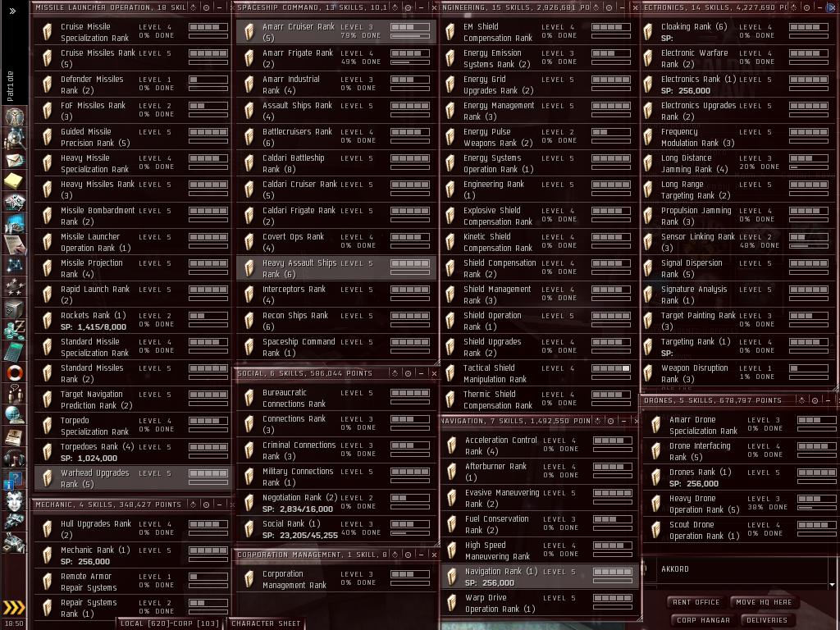
Task: Open the chat channels people icon
Action: tap(15, 393)
